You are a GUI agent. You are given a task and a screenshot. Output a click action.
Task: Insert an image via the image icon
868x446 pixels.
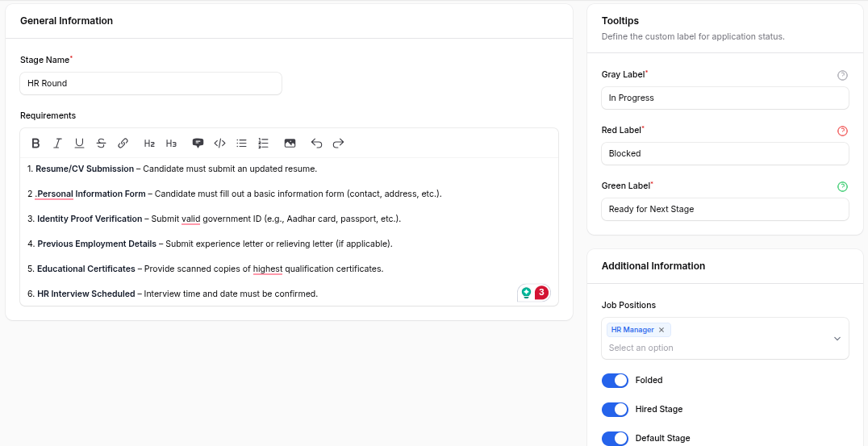290,144
